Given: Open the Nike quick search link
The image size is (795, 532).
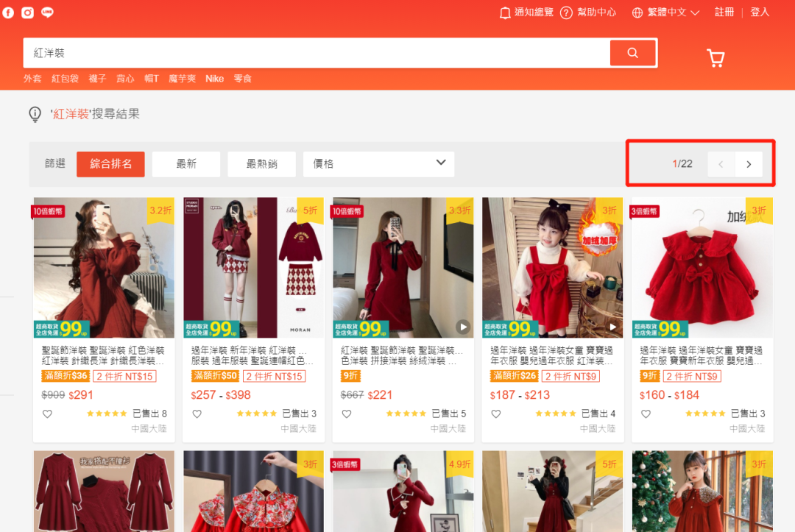Looking at the screenshot, I should tap(214, 78).
